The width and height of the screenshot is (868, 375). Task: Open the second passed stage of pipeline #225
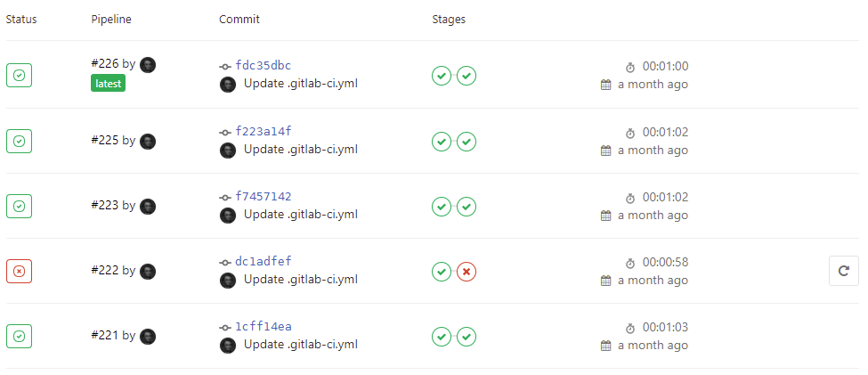(466, 142)
